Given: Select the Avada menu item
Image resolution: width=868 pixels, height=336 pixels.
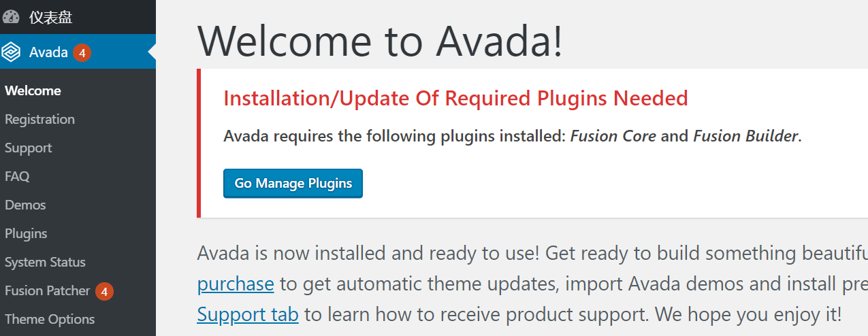Looking at the screenshot, I should (48, 52).
